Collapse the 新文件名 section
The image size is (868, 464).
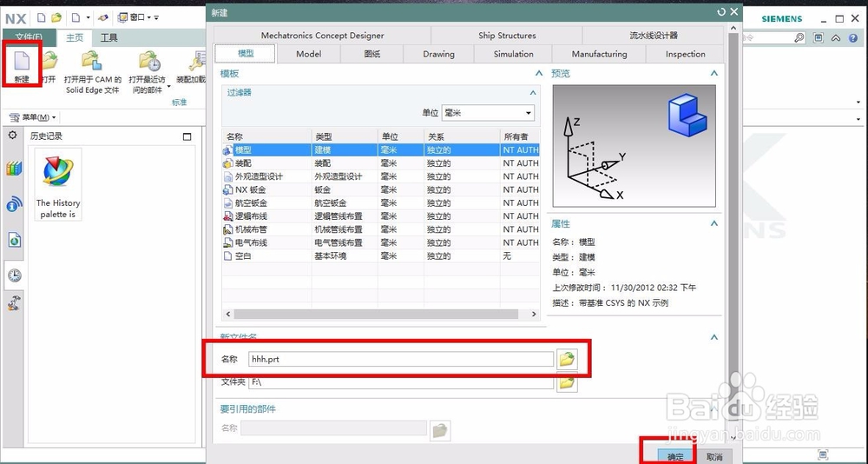714,337
